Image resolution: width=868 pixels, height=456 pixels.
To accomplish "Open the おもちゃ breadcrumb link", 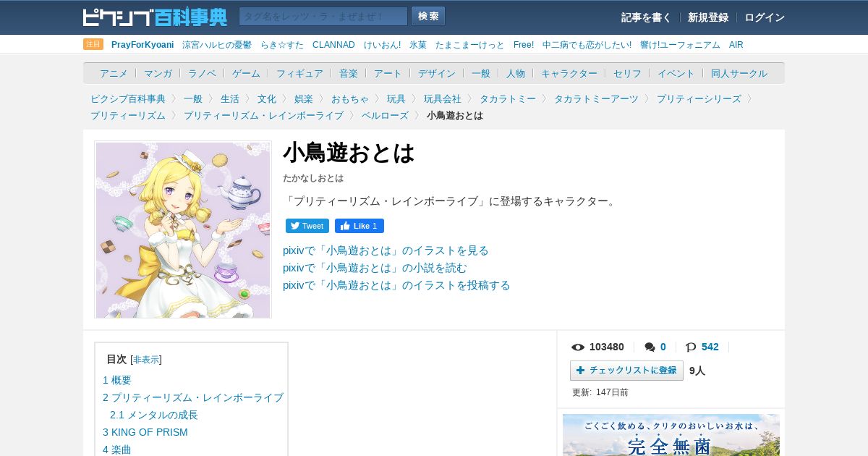I will (350, 98).
